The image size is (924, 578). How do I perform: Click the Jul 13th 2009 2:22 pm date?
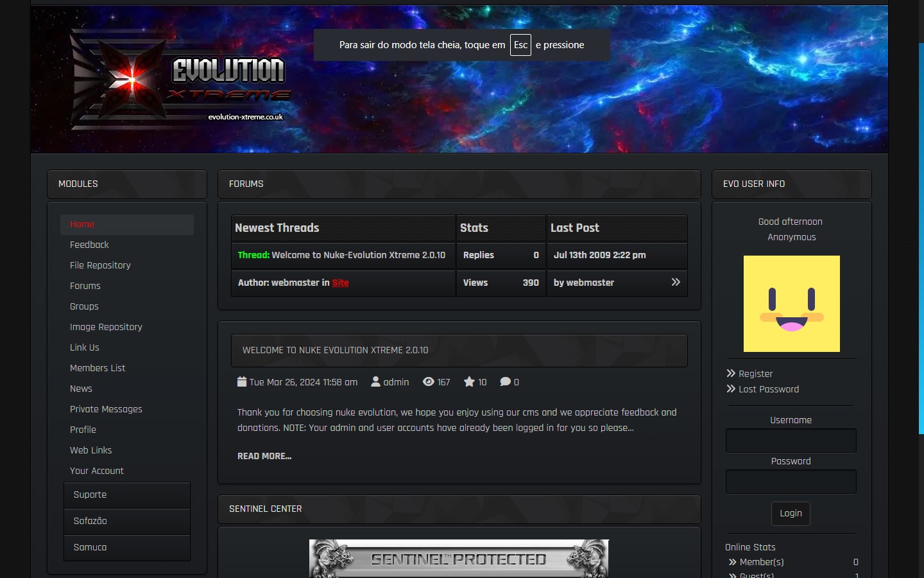pyautogui.click(x=599, y=255)
